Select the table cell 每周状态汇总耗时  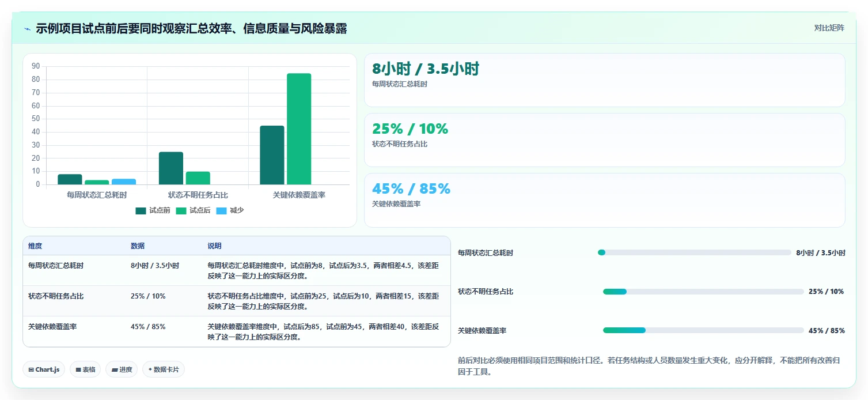point(56,266)
